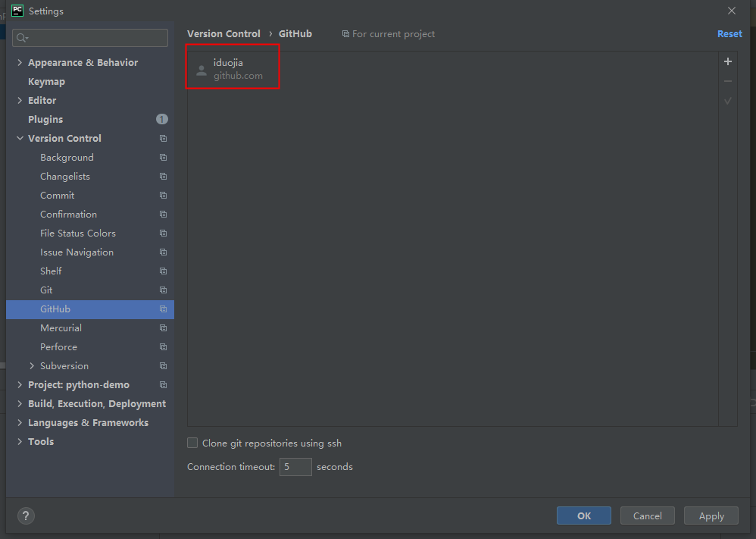The height and width of the screenshot is (539, 756).
Task: Click the search magnifier icon
Action: tap(22, 38)
